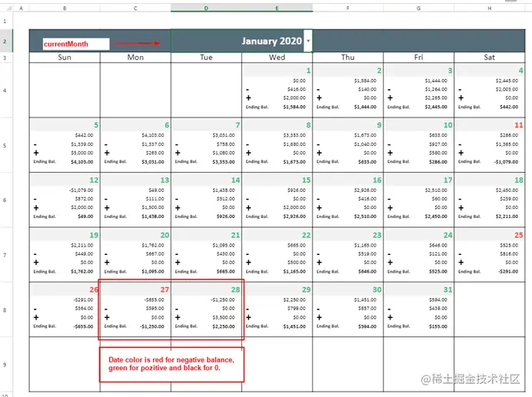Select column A header
This screenshot has width=532, height=397.
click(x=21, y=8)
